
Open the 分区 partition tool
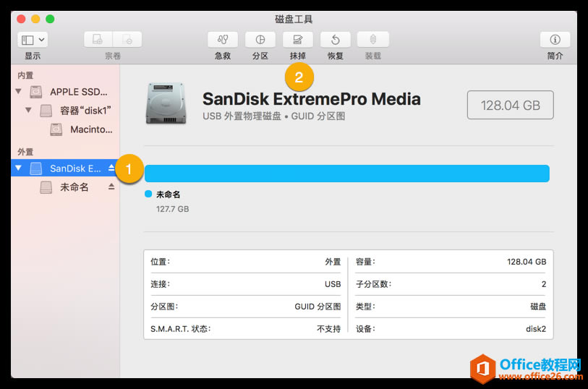coord(260,40)
